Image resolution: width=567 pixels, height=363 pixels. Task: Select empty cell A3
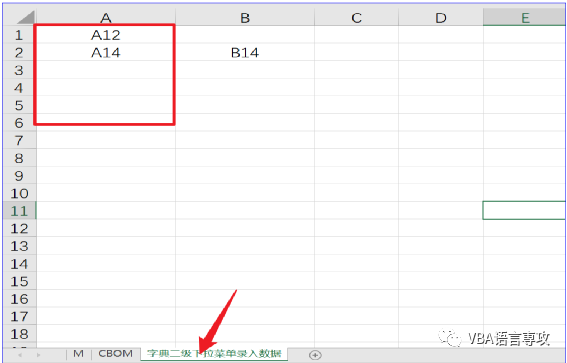(x=106, y=70)
